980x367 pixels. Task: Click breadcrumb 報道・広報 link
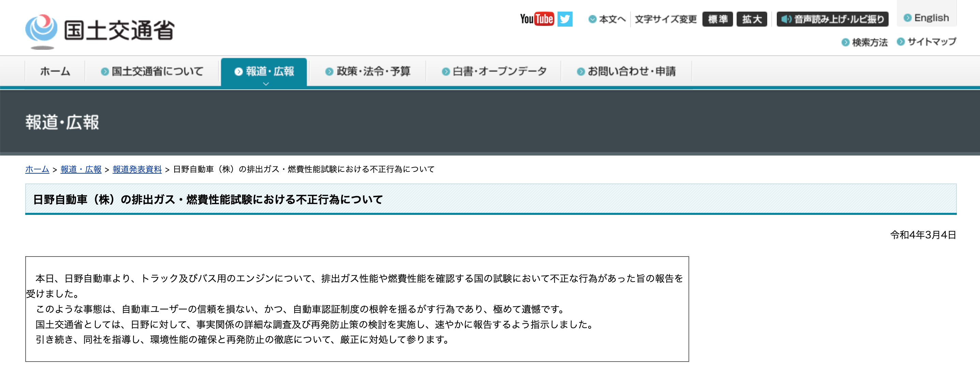(x=81, y=169)
